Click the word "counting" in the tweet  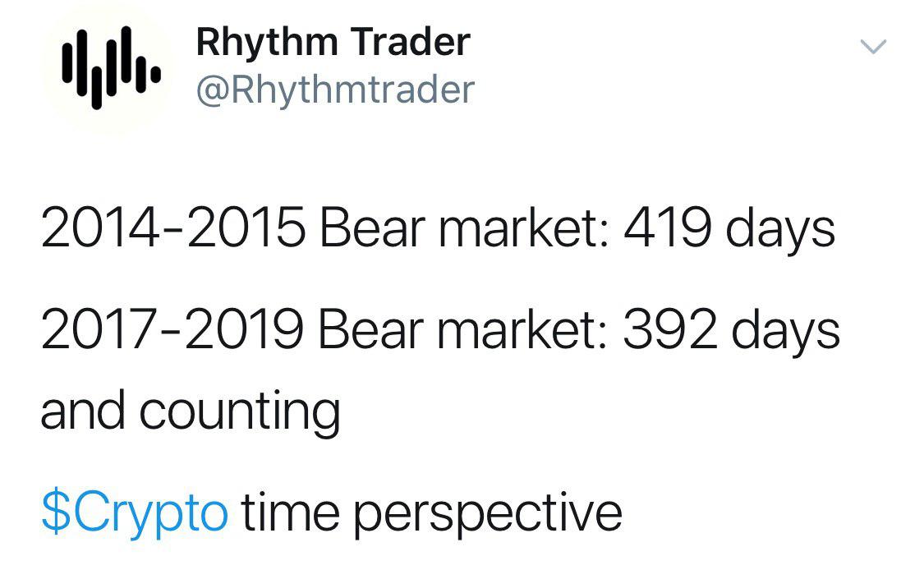(x=239, y=413)
